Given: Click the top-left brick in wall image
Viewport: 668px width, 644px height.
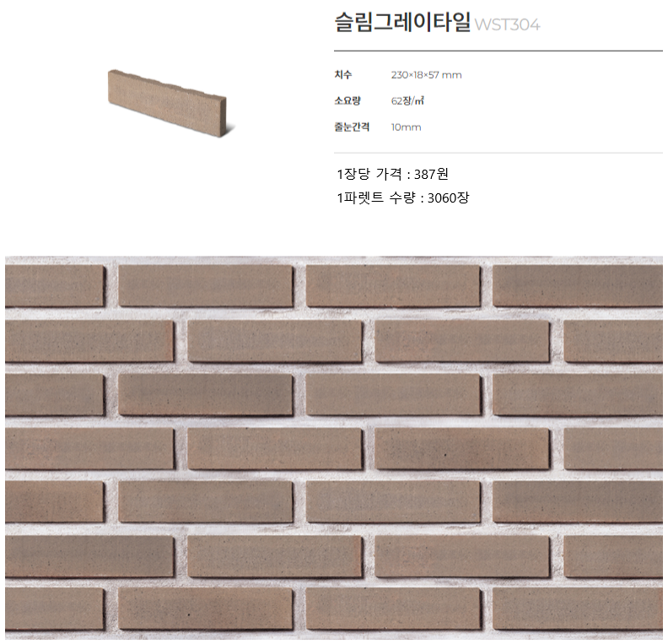Looking at the screenshot, I should (55, 285).
